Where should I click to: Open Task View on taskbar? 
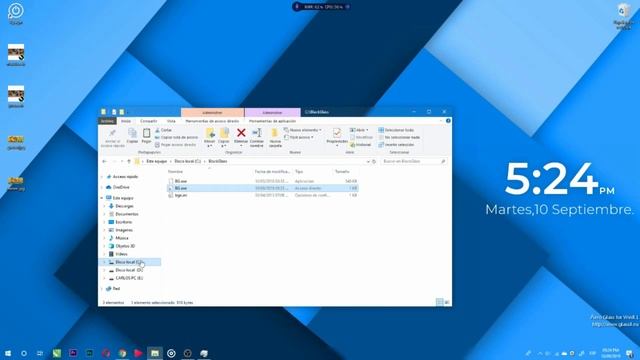tap(40, 353)
